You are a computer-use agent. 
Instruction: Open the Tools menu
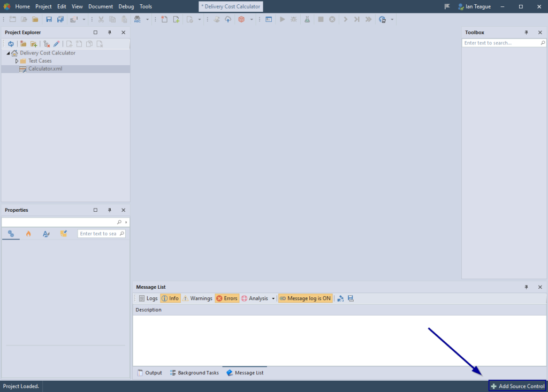pos(146,6)
